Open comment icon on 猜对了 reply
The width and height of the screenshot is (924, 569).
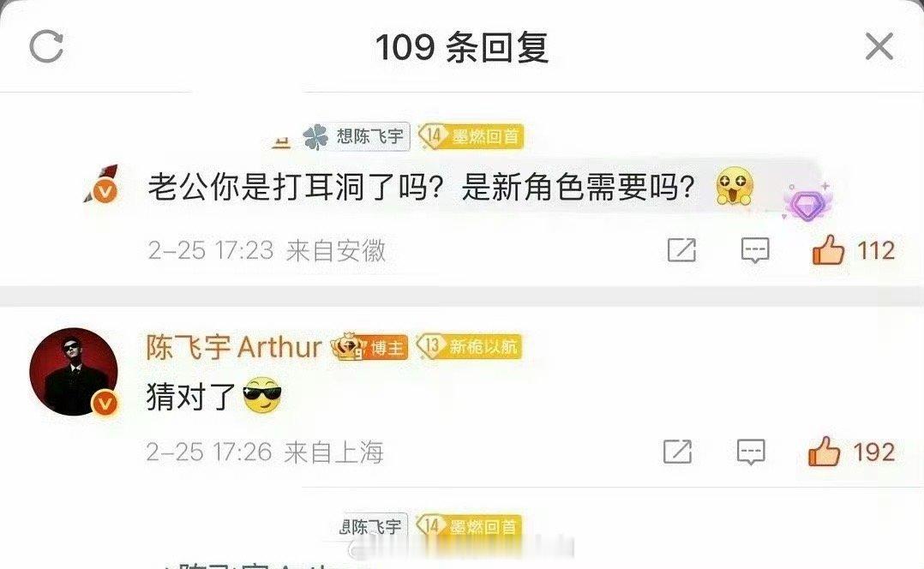(x=751, y=452)
